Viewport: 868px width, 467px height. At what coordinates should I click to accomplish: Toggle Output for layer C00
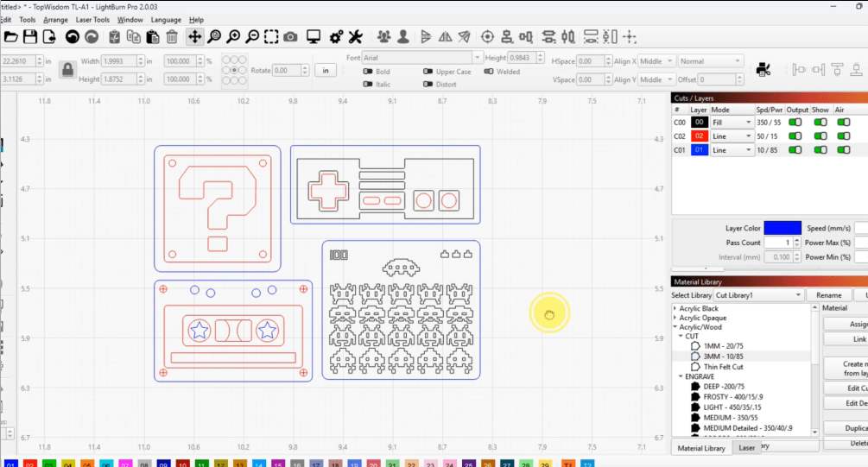tap(795, 123)
